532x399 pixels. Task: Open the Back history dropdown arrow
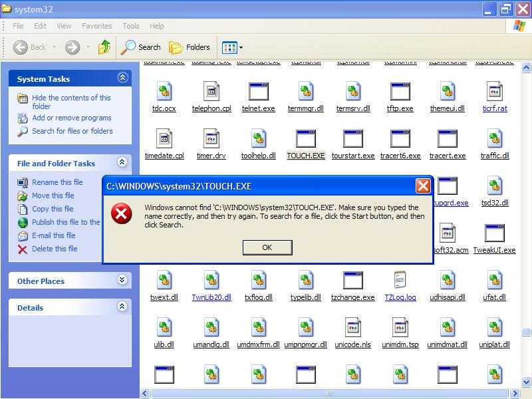55,47
